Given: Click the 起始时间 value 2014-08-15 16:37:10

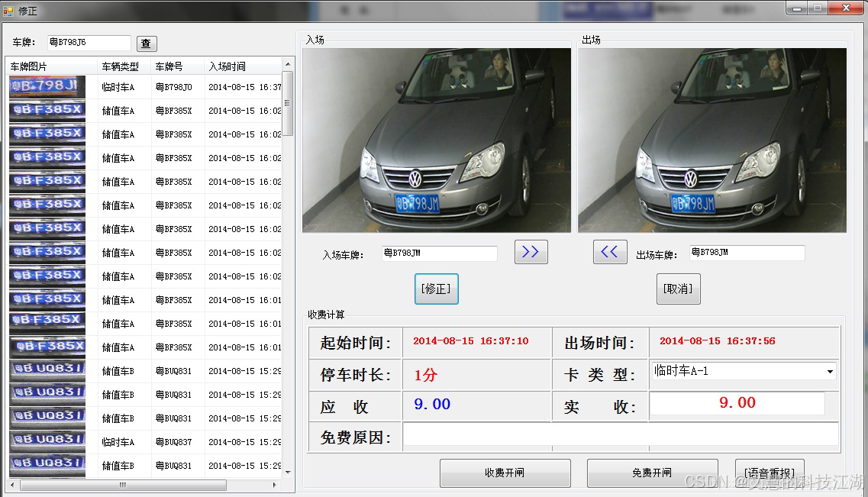Looking at the screenshot, I should pos(470,341).
